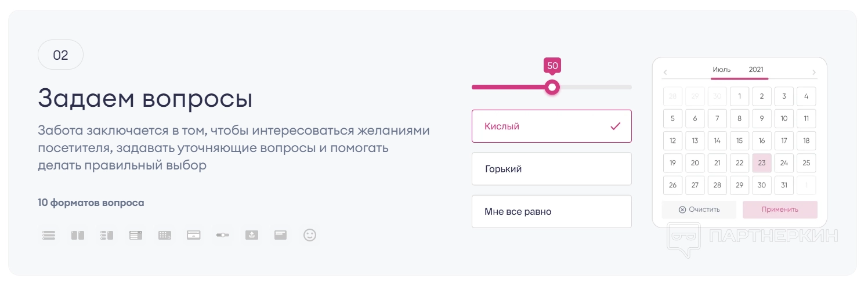Go to next month in calendar

point(814,73)
